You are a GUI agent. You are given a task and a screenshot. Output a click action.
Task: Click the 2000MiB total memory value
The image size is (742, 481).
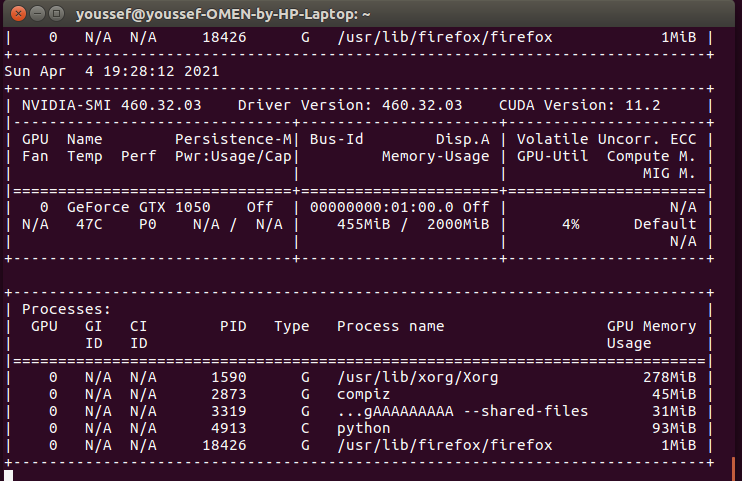point(459,224)
